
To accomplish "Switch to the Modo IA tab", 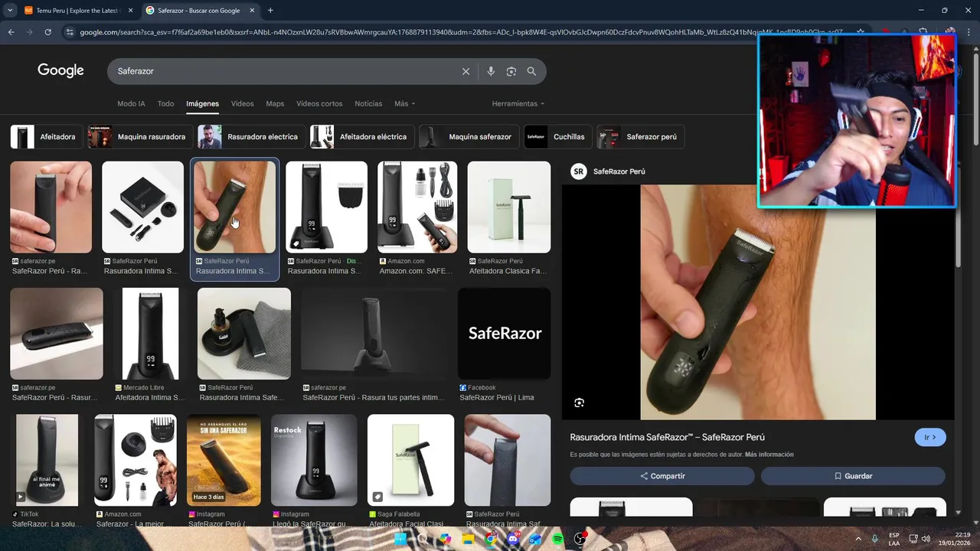I will click(131, 103).
